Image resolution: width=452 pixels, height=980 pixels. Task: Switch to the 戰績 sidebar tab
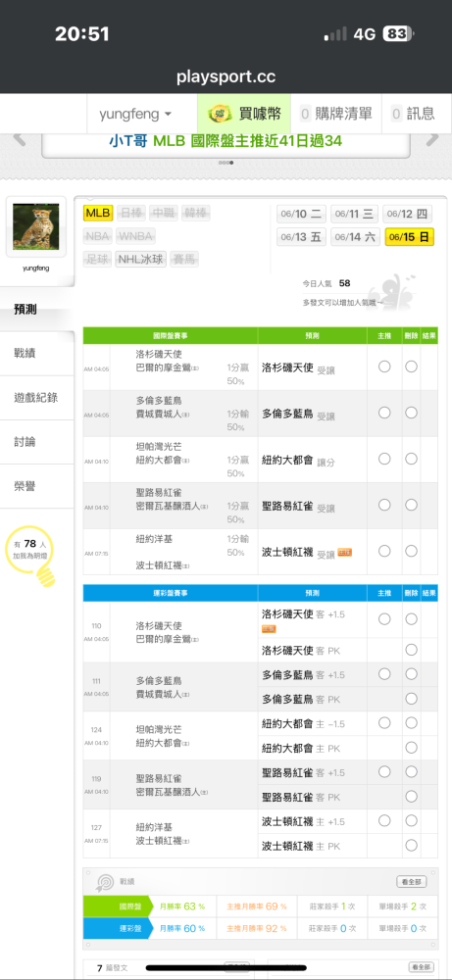point(37,353)
